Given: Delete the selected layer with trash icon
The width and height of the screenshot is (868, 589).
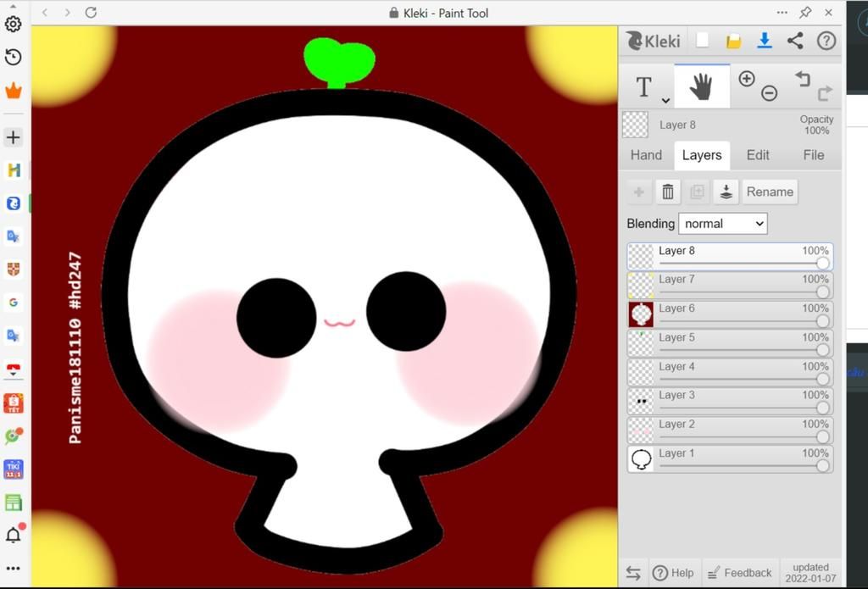Looking at the screenshot, I should [668, 192].
